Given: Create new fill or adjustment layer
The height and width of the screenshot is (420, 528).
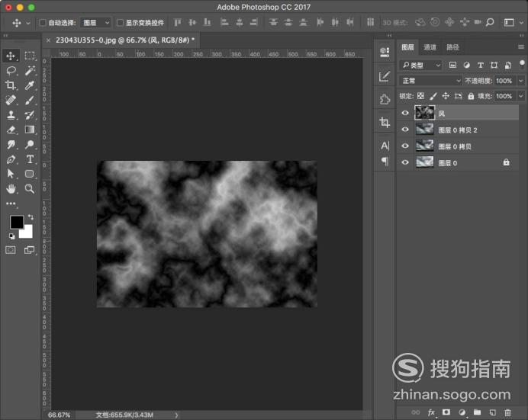Looking at the screenshot, I should click(x=462, y=412).
